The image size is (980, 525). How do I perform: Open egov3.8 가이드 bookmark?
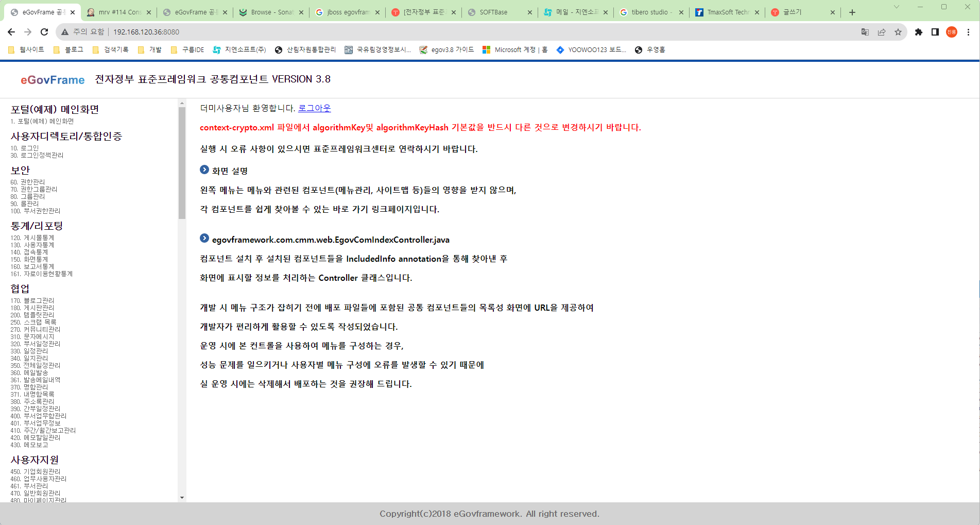pyautogui.click(x=446, y=49)
